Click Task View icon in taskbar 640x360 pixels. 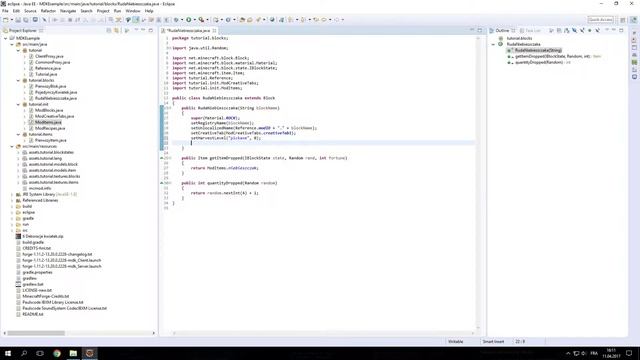(40, 353)
